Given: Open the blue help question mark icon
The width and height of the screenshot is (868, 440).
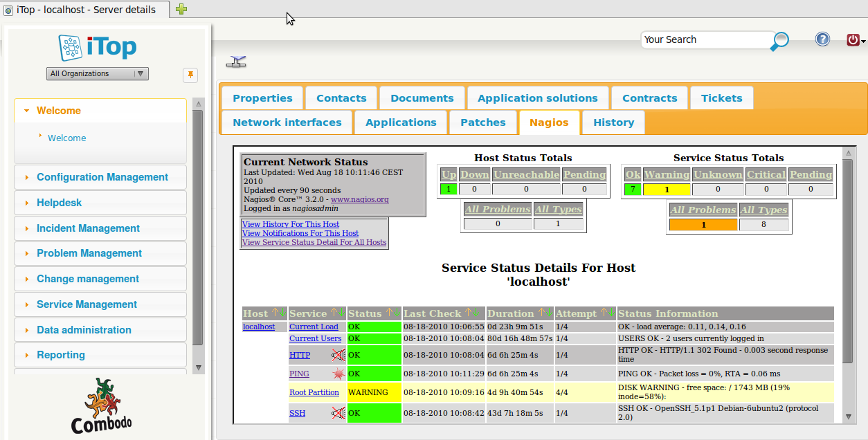Looking at the screenshot, I should point(822,39).
